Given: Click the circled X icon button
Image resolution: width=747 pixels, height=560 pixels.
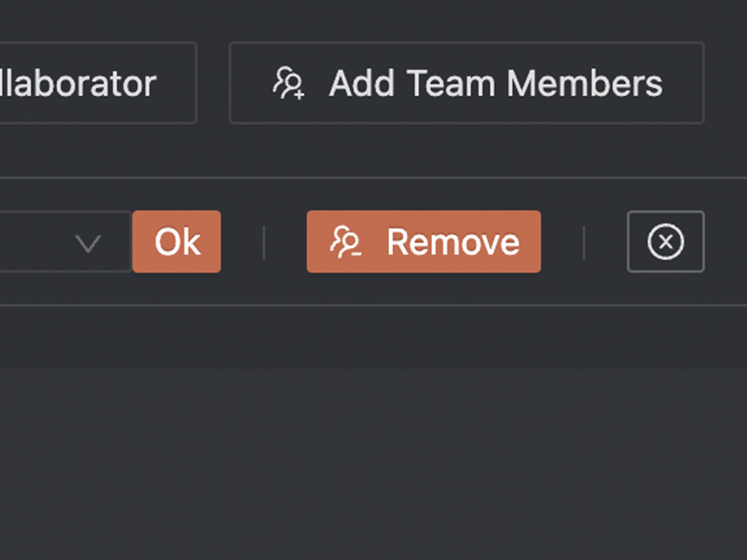Looking at the screenshot, I should click(x=665, y=241).
